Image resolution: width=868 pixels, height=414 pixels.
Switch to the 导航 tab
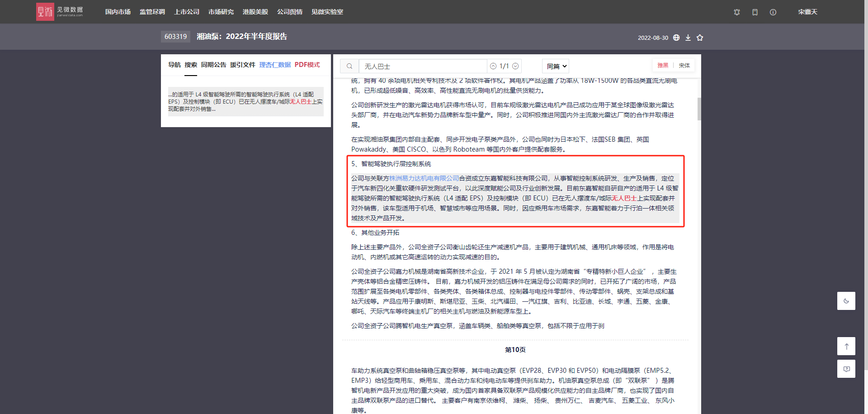175,65
